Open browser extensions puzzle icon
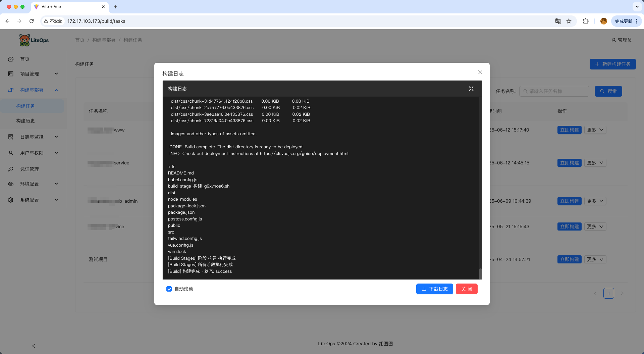Screen dimensions: 644x354 [x=586, y=21]
